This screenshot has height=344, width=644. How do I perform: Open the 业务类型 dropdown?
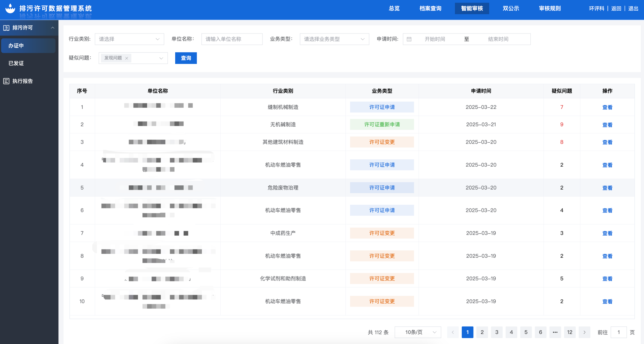click(334, 39)
